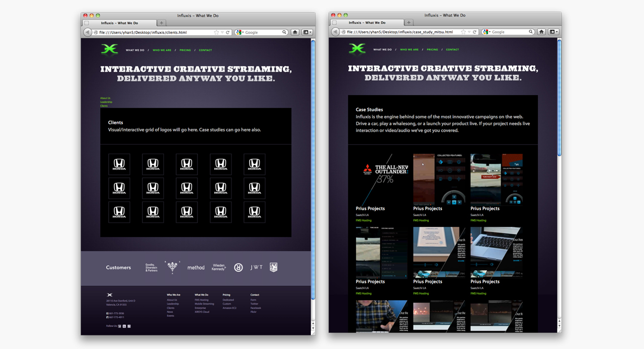The height and width of the screenshot is (349, 644).
Task: Open the Mobile Streaming footer link
Action: [x=204, y=304]
